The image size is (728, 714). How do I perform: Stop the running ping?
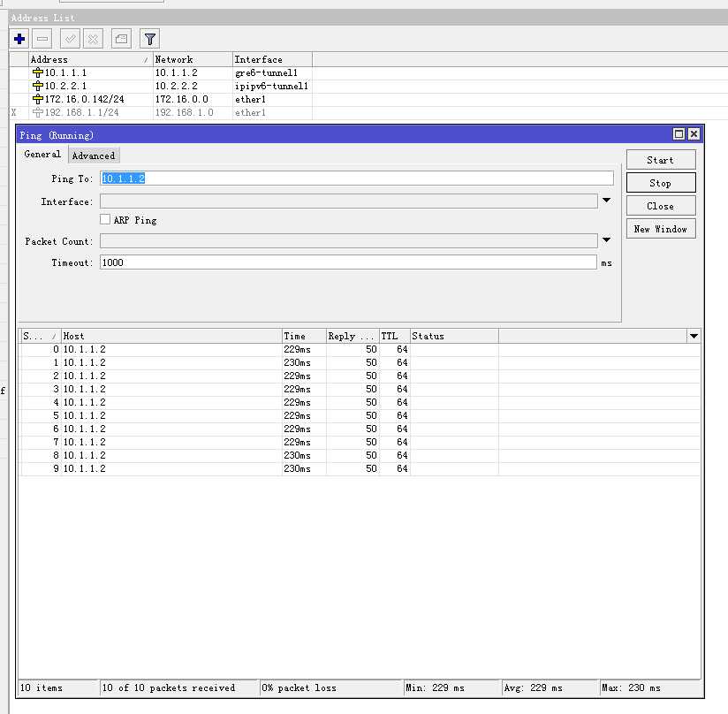point(661,183)
